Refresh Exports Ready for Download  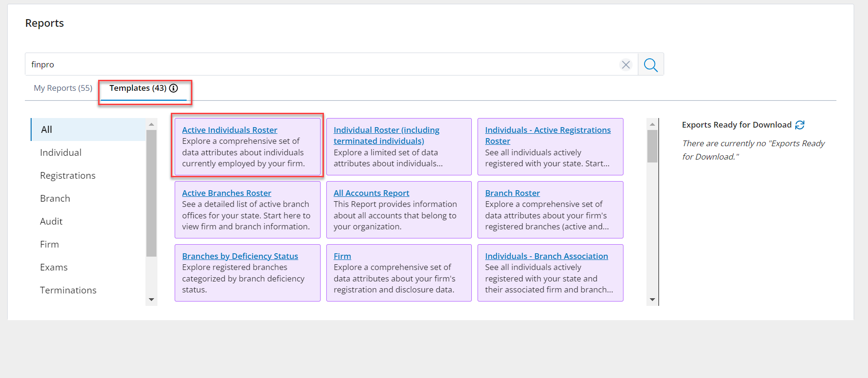point(800,125)
